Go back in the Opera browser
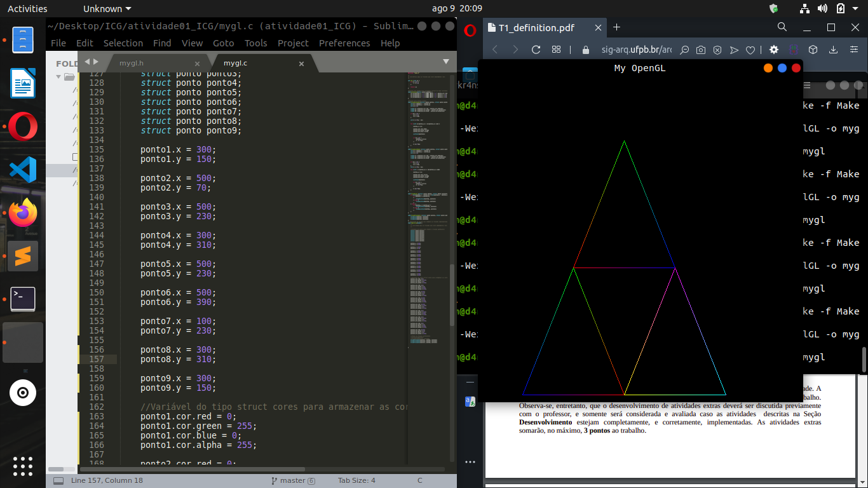 pos(495,50)
